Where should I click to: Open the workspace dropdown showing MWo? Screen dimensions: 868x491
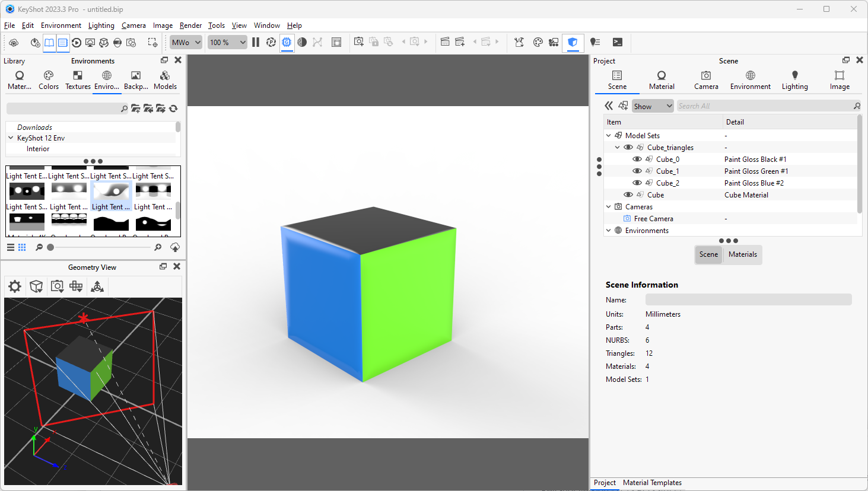[186, 43]
